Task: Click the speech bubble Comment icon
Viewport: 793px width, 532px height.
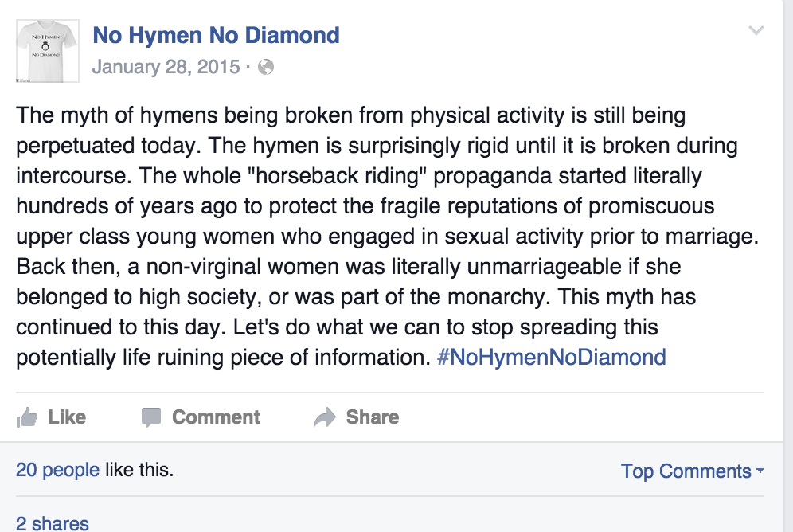Action: click(150, 417)
